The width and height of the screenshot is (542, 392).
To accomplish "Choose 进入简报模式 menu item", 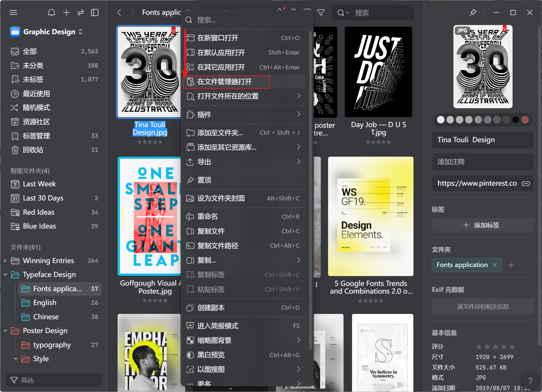I will (244, 326).
